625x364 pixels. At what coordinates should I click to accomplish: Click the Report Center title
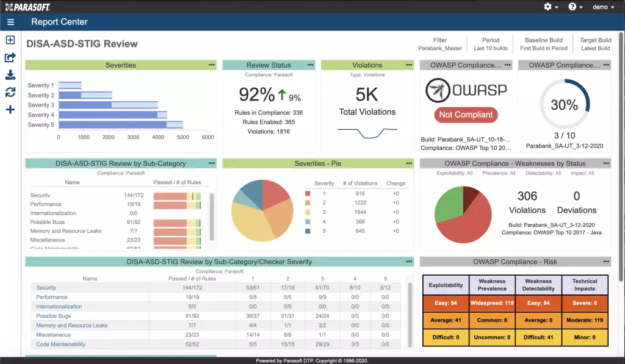(x=59, y=22)
